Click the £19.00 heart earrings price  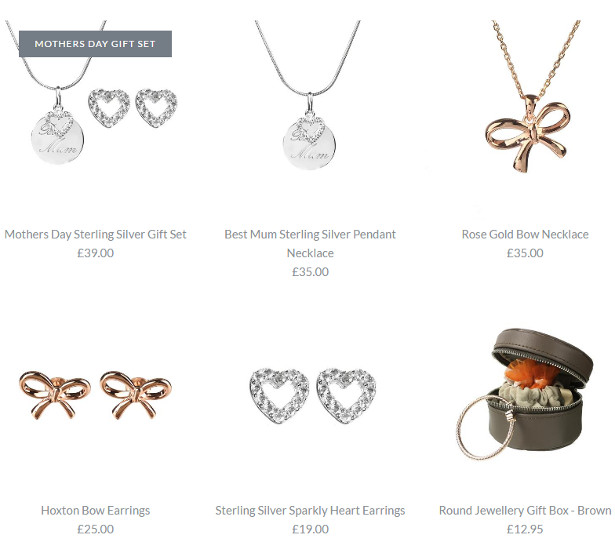tap(310, 529)
